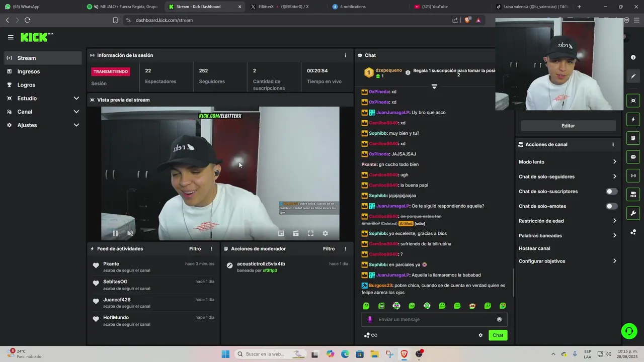Insert the first green emote in the quick emote row
Image resolution: width=644 pixels, height=362 pixels.
pos(366,306)
